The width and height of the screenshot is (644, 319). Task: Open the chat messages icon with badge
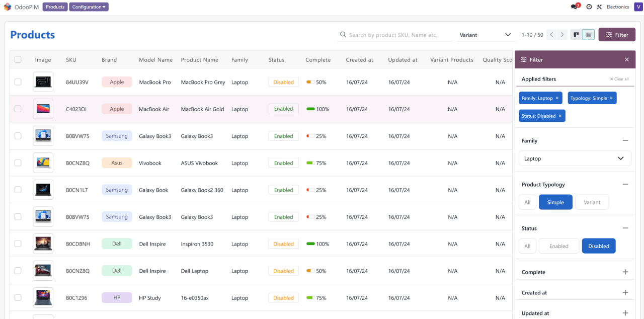pos(575,7)
